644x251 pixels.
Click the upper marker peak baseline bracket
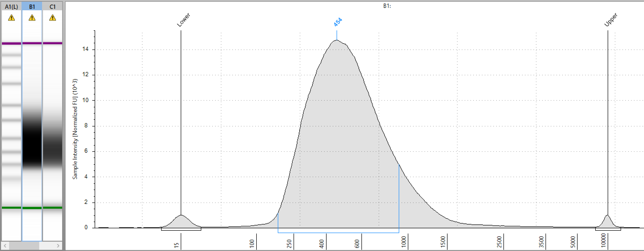(x=608, y=229)
